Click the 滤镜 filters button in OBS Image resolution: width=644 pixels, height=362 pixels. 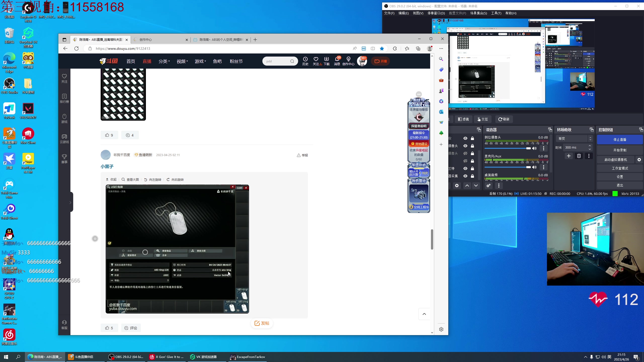tap(463, 119)
